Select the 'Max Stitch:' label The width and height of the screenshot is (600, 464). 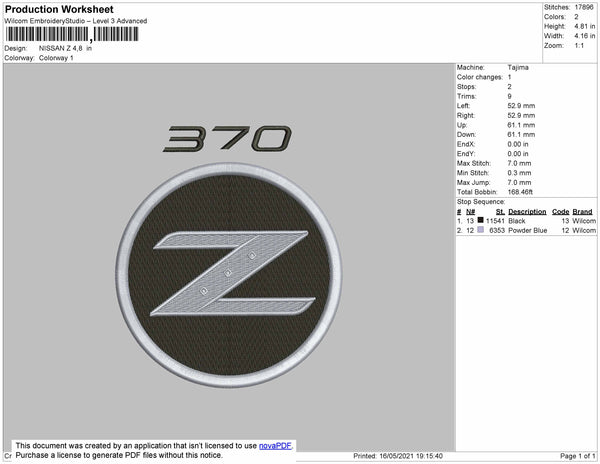point(474,163)
